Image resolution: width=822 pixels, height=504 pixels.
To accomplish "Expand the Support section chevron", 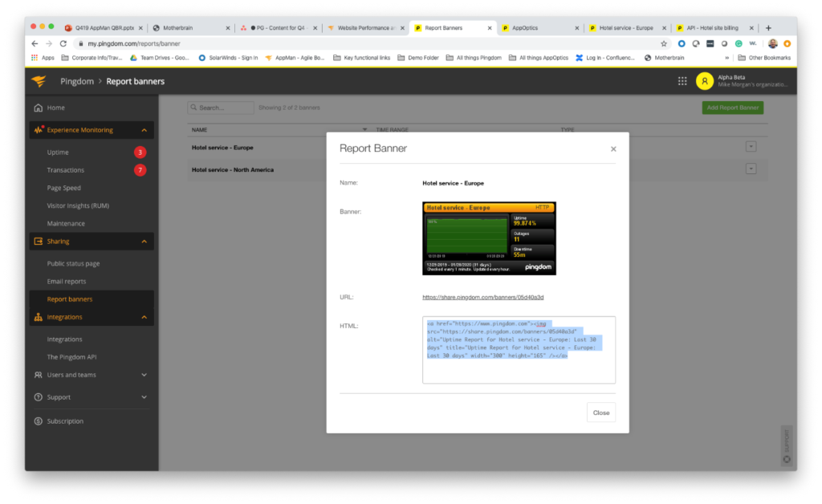I will click(x=144, y=397).
